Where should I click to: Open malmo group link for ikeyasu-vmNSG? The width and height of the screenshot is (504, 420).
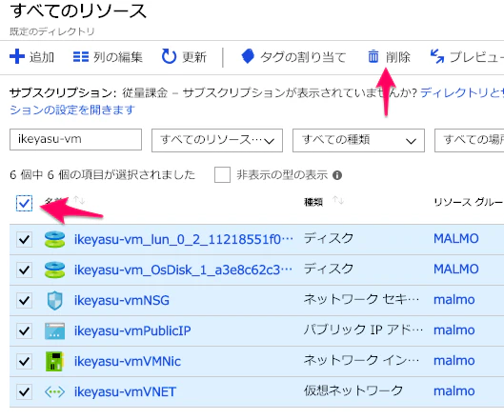click(x=454, y=300)
